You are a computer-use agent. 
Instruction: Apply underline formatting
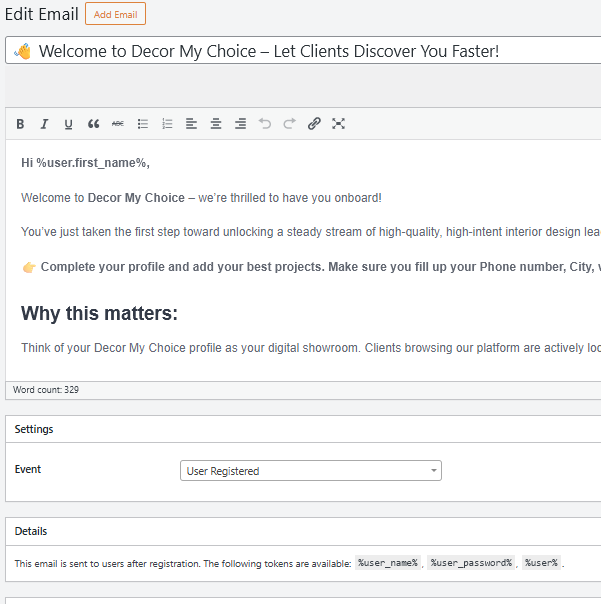coord(69,124)
